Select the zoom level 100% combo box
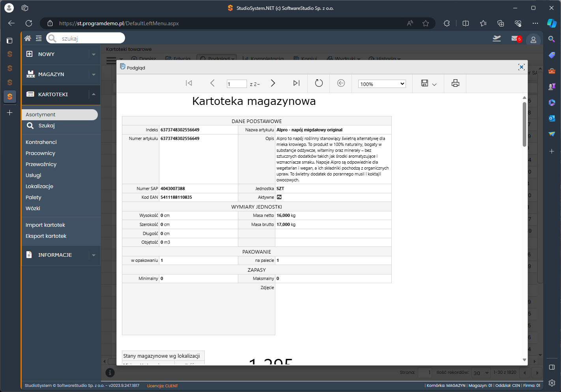This screenshot has width=561, height=392. tap(382, 84)
